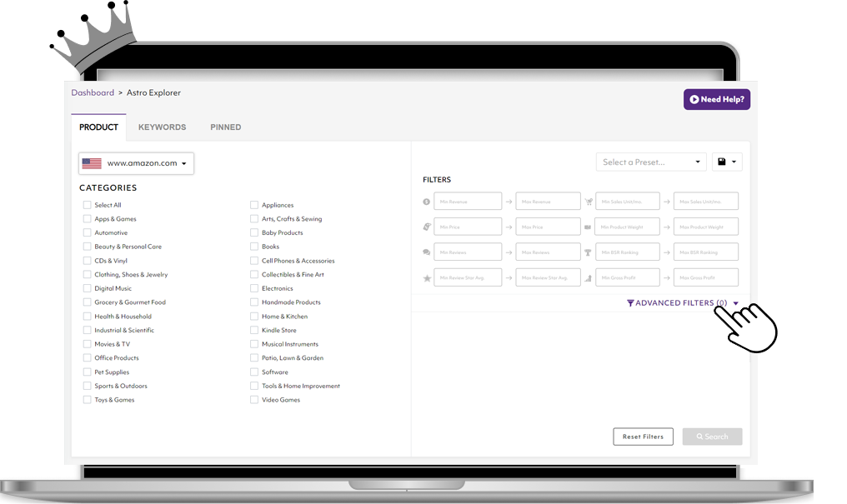Check the Select All categories checkbox
This screenshot has width=847, height=504.
click(x=87, y=205)
